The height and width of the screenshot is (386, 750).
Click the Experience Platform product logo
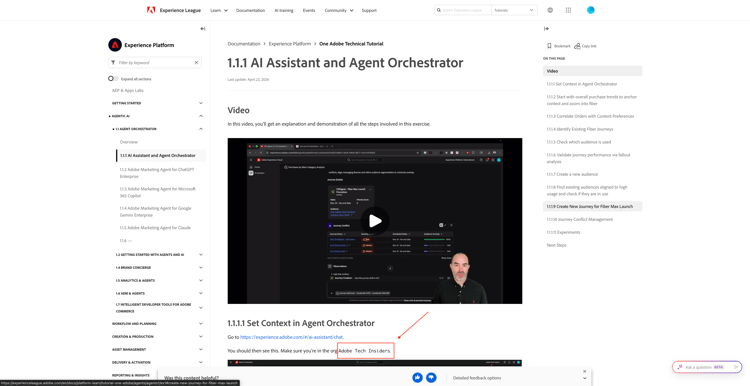[115, 45]
